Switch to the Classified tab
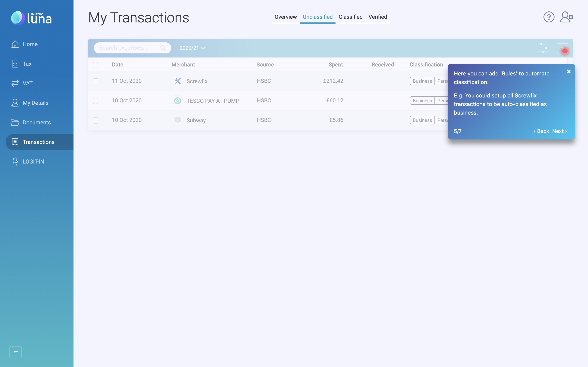This screenshot has width=588, height=367. [x=350, y=17]
